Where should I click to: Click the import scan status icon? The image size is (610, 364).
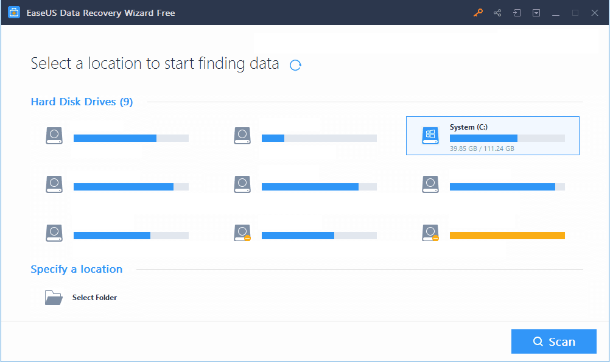pos(517,13)
